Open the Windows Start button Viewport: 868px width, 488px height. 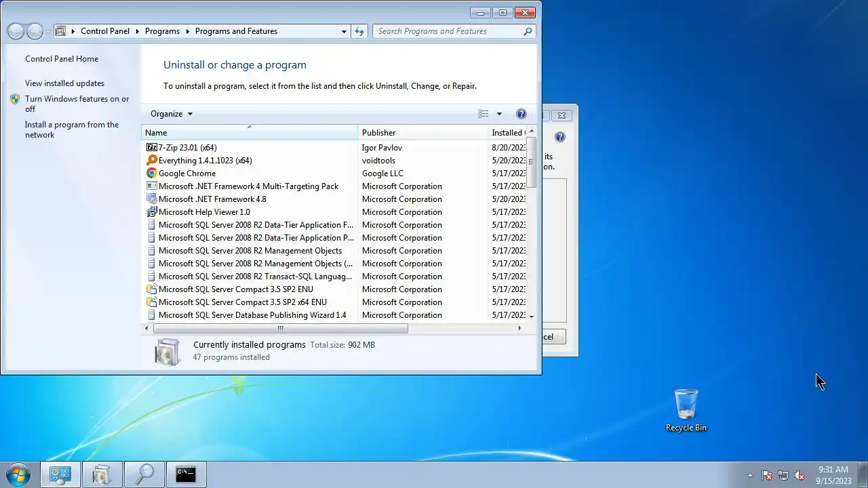pyautogui.click(x=18, y=474)
